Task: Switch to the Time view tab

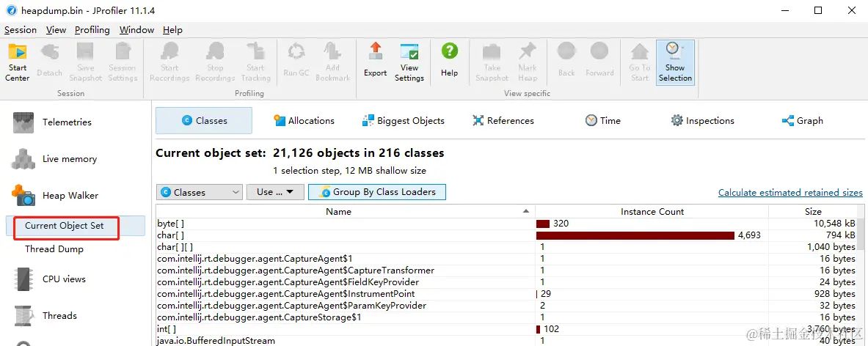Action: click(603, 120)
